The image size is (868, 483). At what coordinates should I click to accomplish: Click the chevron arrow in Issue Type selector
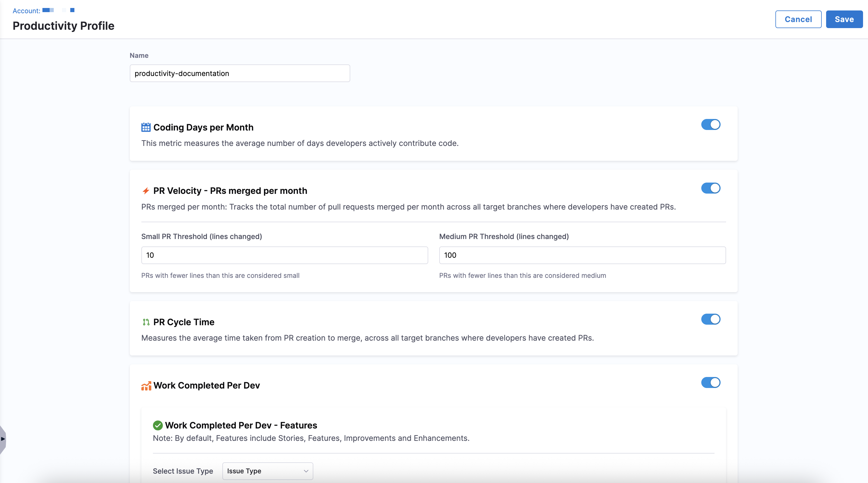(x=306, y=471)
